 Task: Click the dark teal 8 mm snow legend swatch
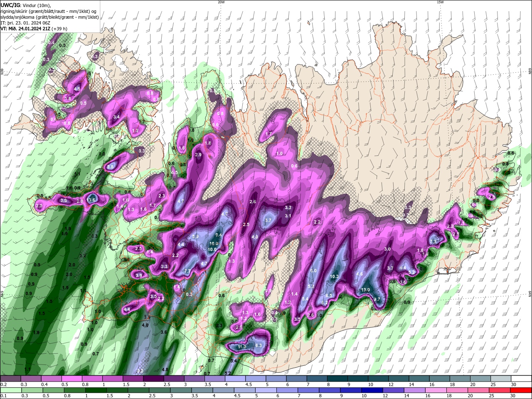point(337,379)
